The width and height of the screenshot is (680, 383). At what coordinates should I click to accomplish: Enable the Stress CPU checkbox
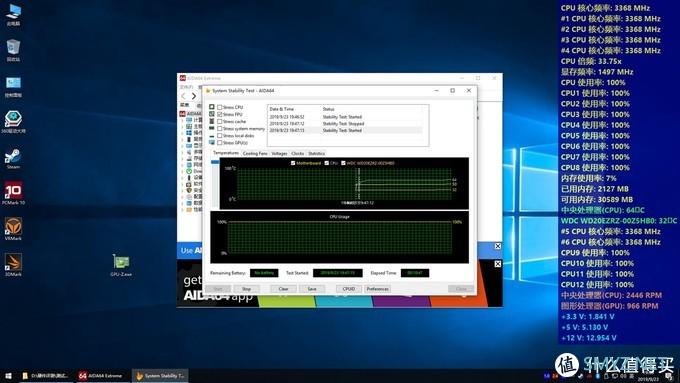coord(219,107)
